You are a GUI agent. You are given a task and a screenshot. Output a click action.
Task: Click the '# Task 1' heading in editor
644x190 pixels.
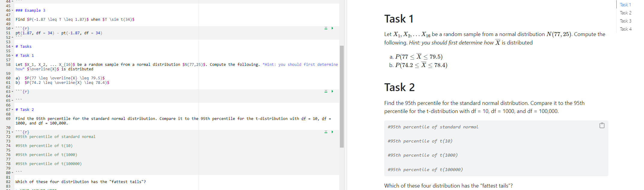point(25,56)
